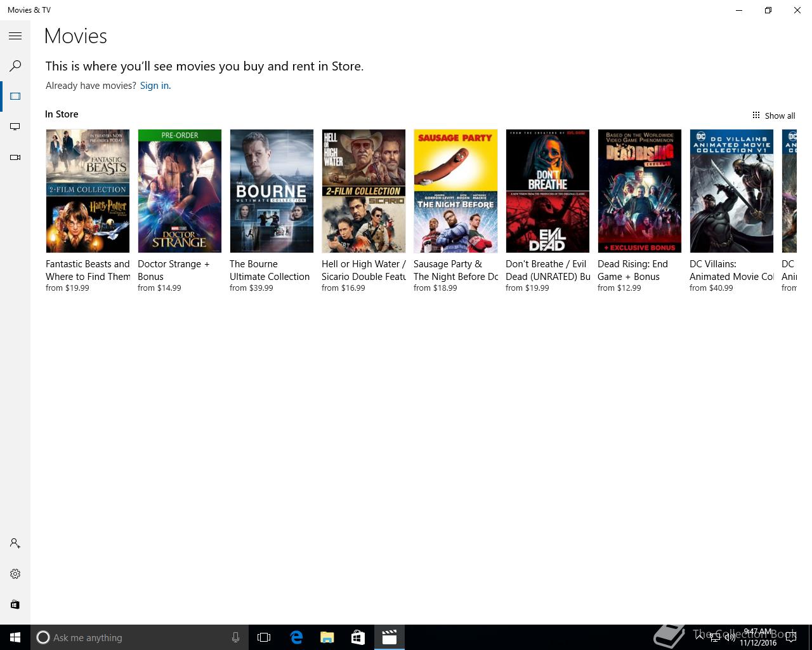Screen dimensions: 812x650
Task: Open DC Villains Animated Movie Collection poster
Action: 731,191
